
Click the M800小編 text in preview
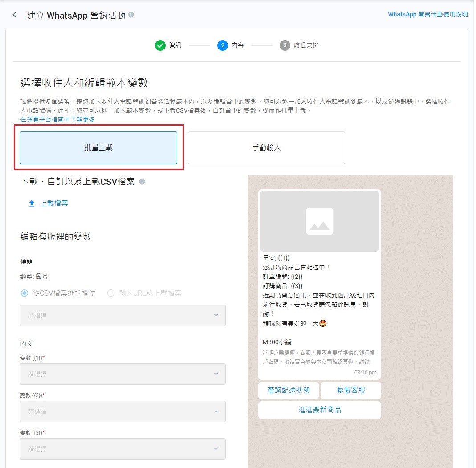click(x=277, y=342)
